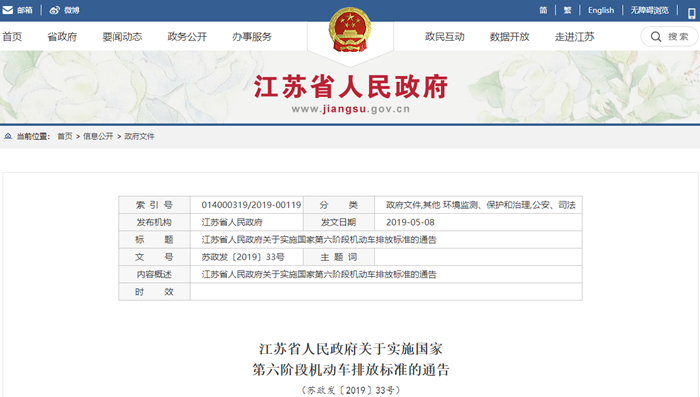Open the 邮箱 mailbox link
This screenshot has width=700, height=397.
click(25, 10)
